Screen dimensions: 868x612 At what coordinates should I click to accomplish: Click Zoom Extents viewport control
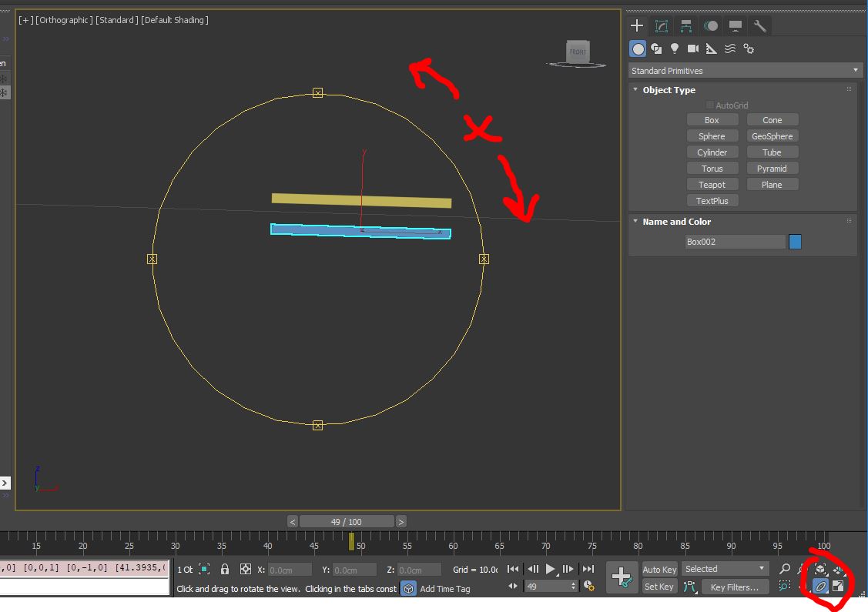tap(820, 570)
